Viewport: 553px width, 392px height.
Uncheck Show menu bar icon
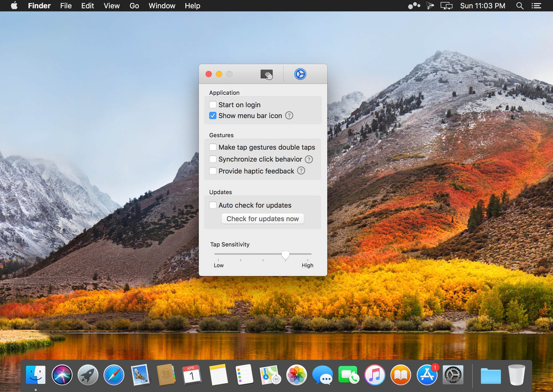tap(213, 116)
